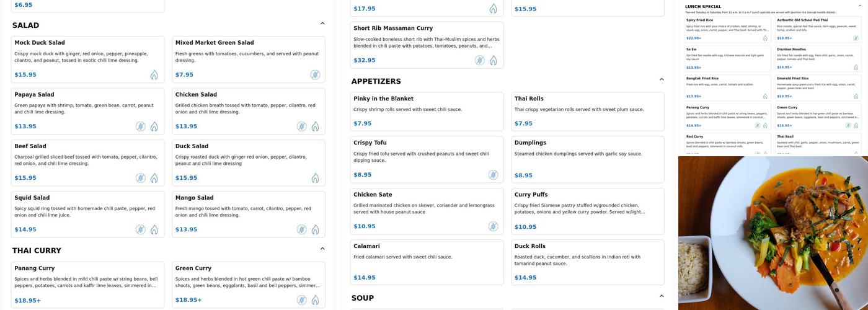Click the gluten-free icon on Chicken Salad
This screenshot has width=868, height=310.
[301, 126]
